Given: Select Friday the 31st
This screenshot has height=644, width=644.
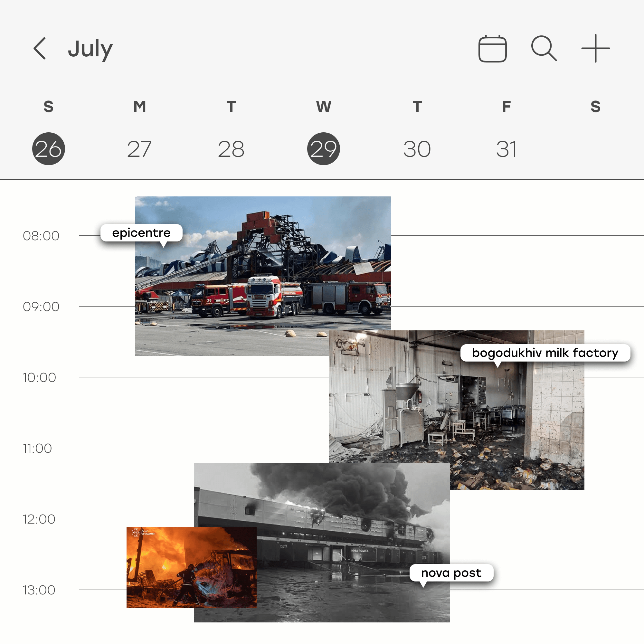Looking at the screenshot, I should pos(506,149).
